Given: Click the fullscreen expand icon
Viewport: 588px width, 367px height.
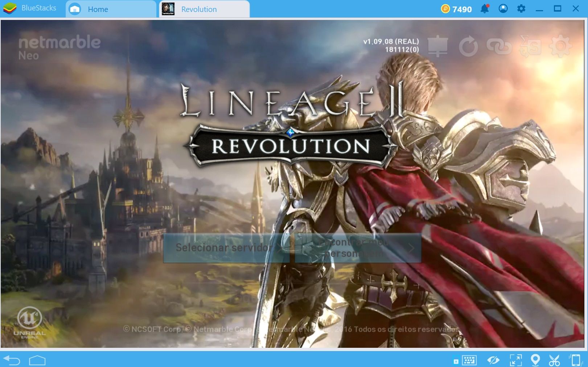Looking at the screenshot, I should coord(516,360).
